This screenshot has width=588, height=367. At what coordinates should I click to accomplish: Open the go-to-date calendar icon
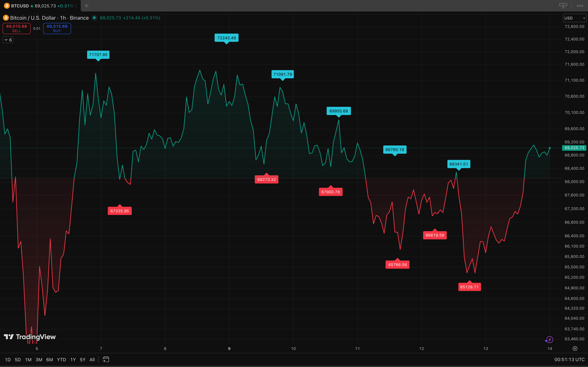click(x=106, y=359)
